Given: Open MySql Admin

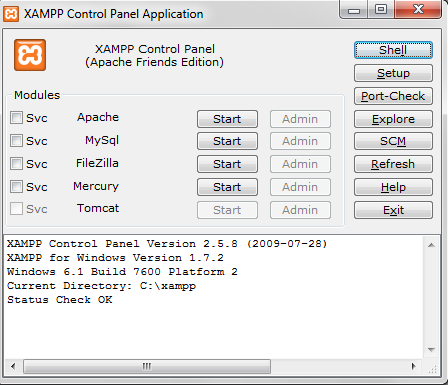Looking at the screenshot, I should pyautogui.click(x=300, y=141).
